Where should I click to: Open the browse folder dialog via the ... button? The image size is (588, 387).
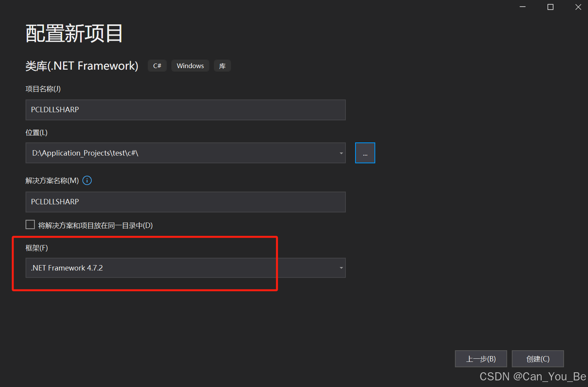365,152
